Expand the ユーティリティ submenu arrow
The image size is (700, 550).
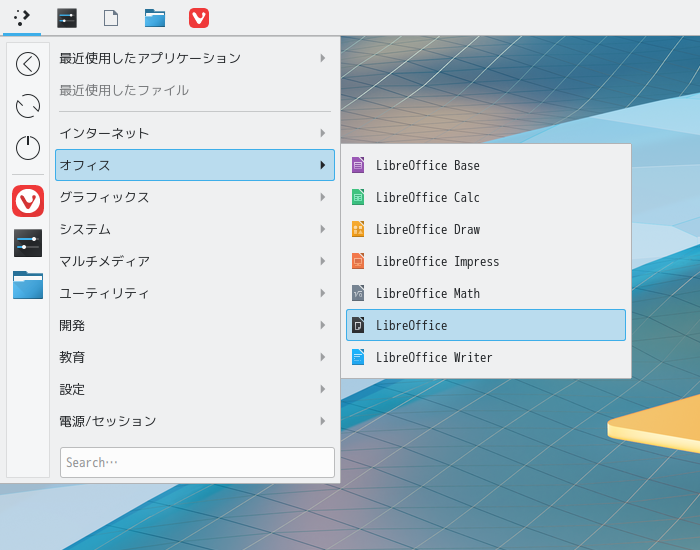click(323, 293)
